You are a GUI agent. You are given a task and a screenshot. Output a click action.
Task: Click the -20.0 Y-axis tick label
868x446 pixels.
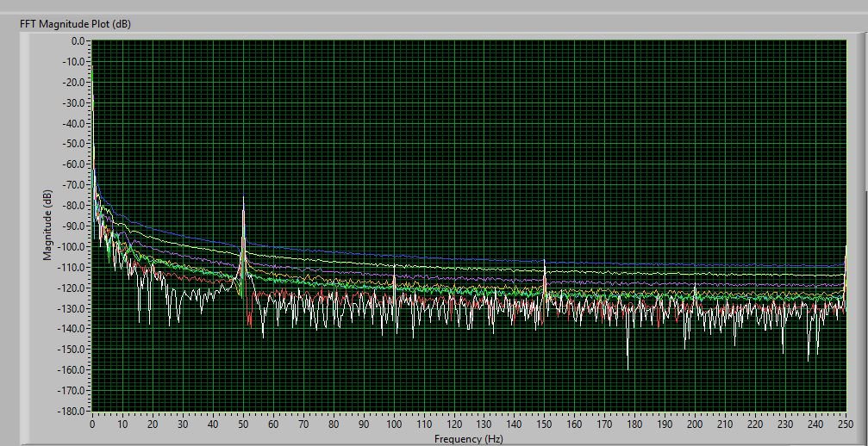tap(75, 82)
